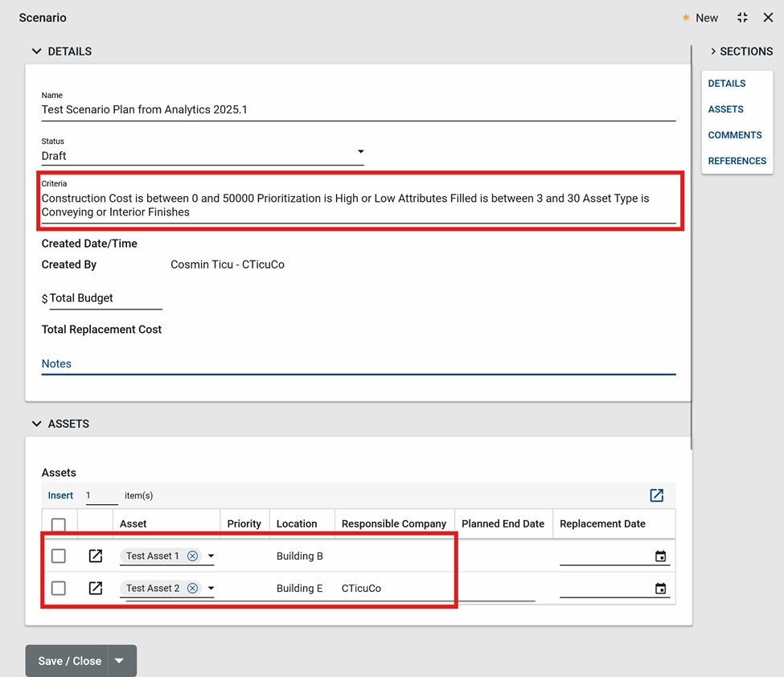The width and height of the screenshot is (784, 677).
Task: Check the Test Asset 1 row checkbox
Action: (x=59, y=556)
